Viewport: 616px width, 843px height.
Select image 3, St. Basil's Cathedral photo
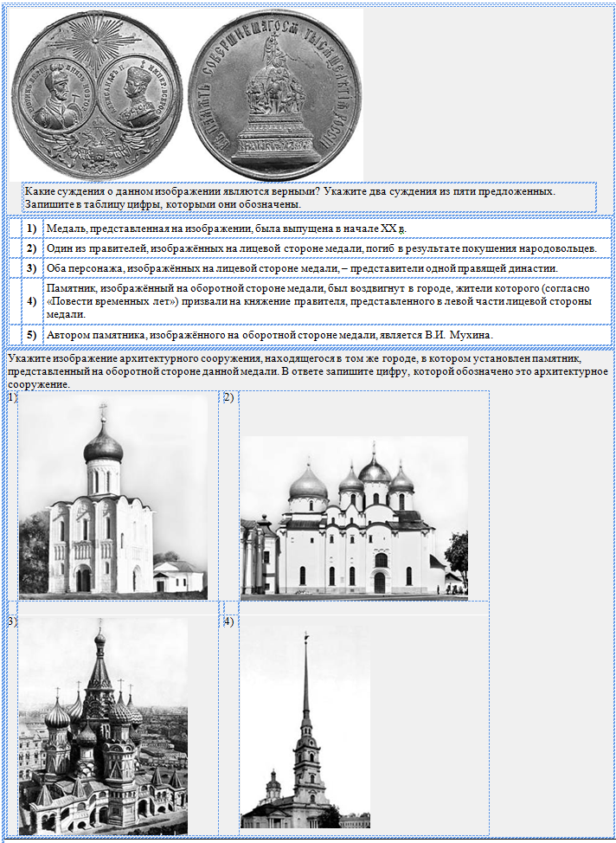pos(103,726)
